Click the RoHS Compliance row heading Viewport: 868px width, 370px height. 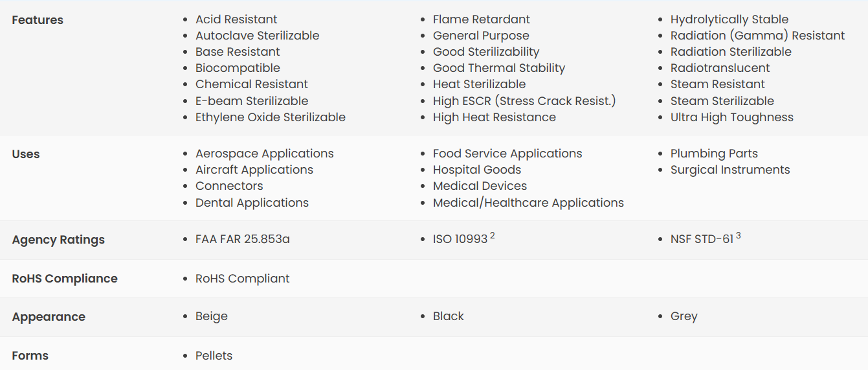pyautogui.click(x=65, y=279)
